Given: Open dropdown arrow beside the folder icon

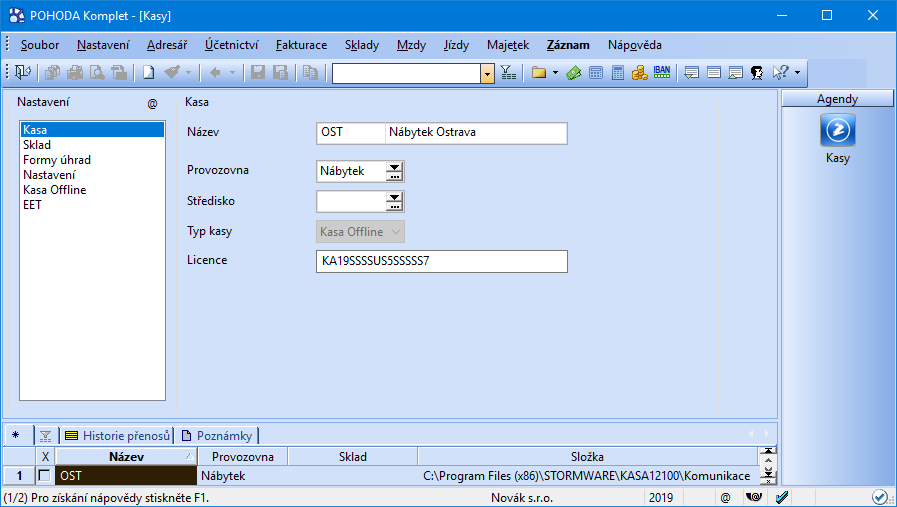Looking at the screenshot, I should tap(555, 73).
